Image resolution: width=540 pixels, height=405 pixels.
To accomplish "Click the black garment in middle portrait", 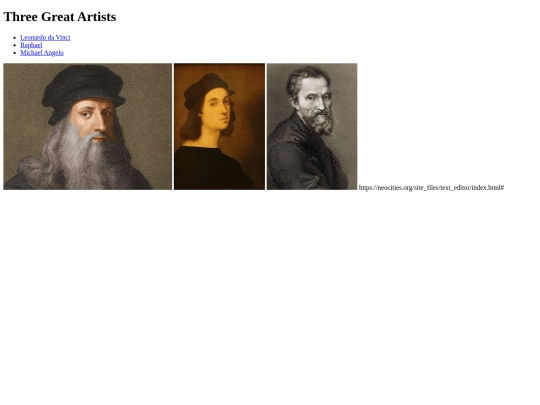I will click(212, 168).
